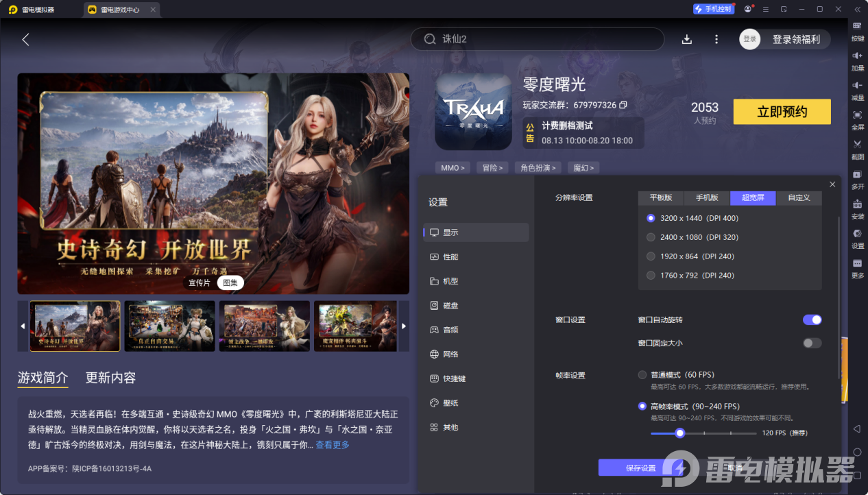Switch to 手机版 resolution tab

707,197
